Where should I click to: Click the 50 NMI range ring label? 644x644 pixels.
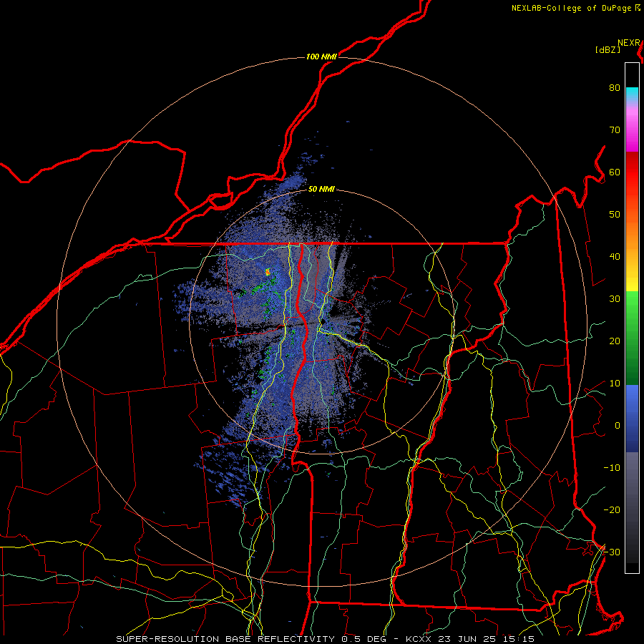[321, 190]
